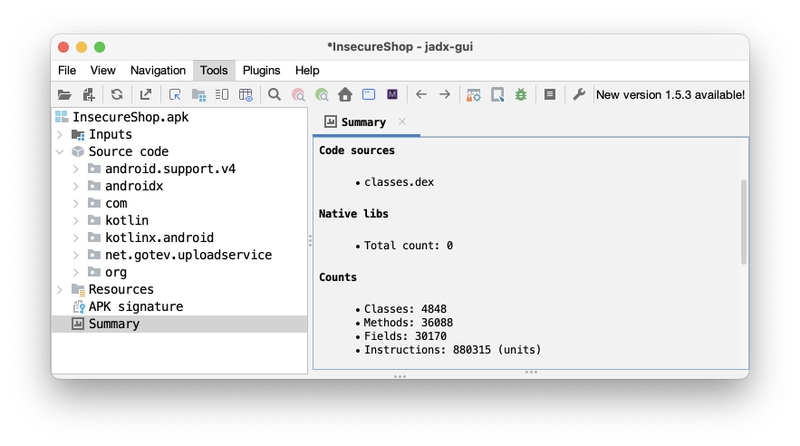This screenshot has height=446, width=800.
Task: Click the Add files toolbar icon
Action: point(89,94)
